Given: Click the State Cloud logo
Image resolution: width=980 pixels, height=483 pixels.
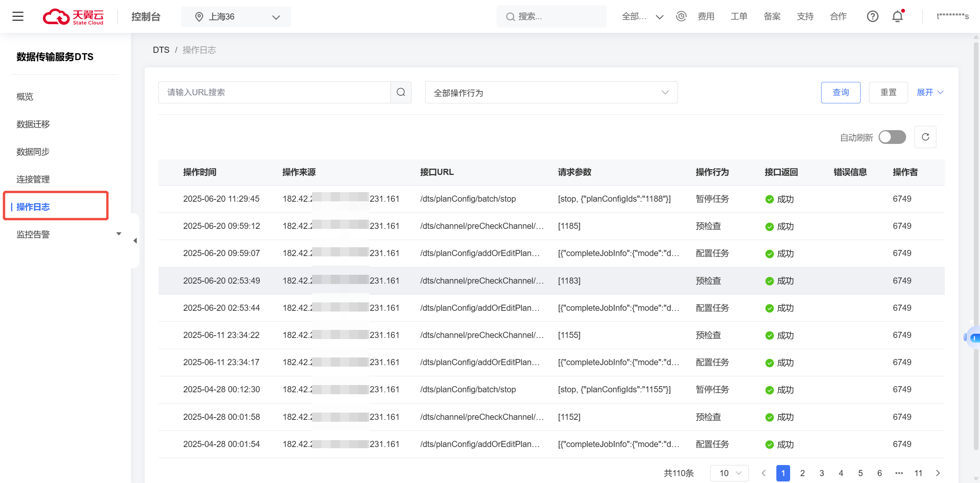Looking at the screenshot, I should (73, 16).
